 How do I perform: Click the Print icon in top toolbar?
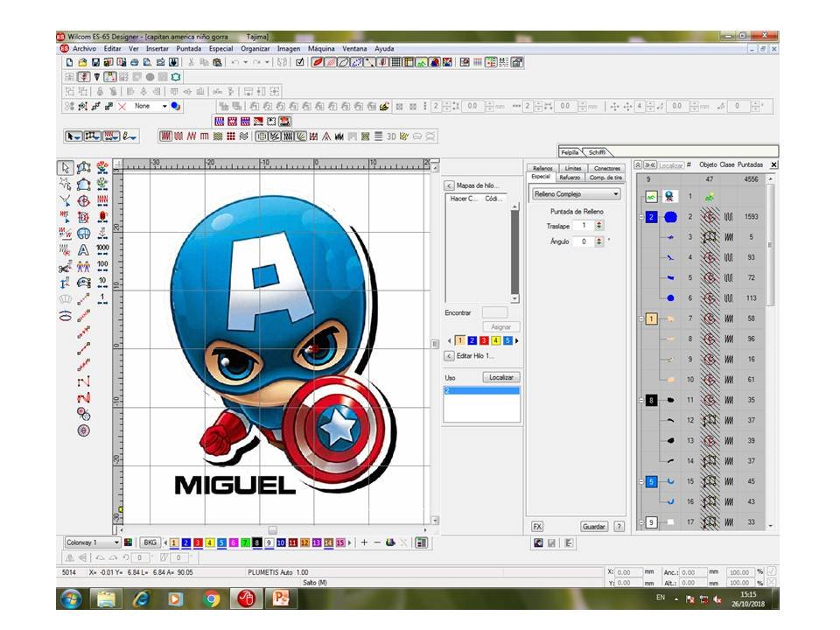pos(135,63)
